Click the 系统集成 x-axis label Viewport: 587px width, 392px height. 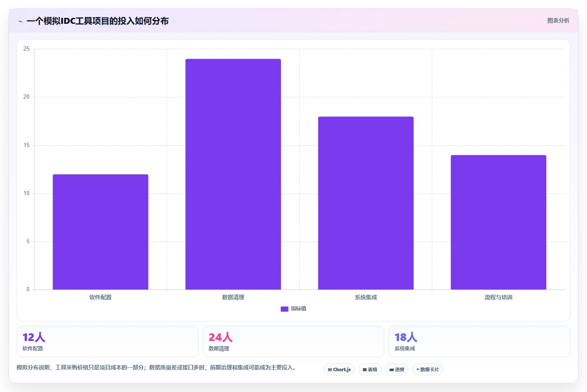366,297
